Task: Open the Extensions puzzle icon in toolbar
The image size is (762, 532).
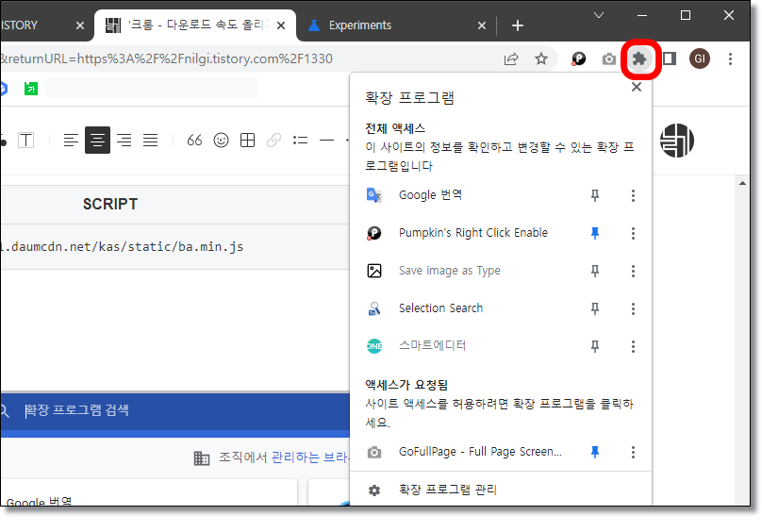Action: [639, 58]
